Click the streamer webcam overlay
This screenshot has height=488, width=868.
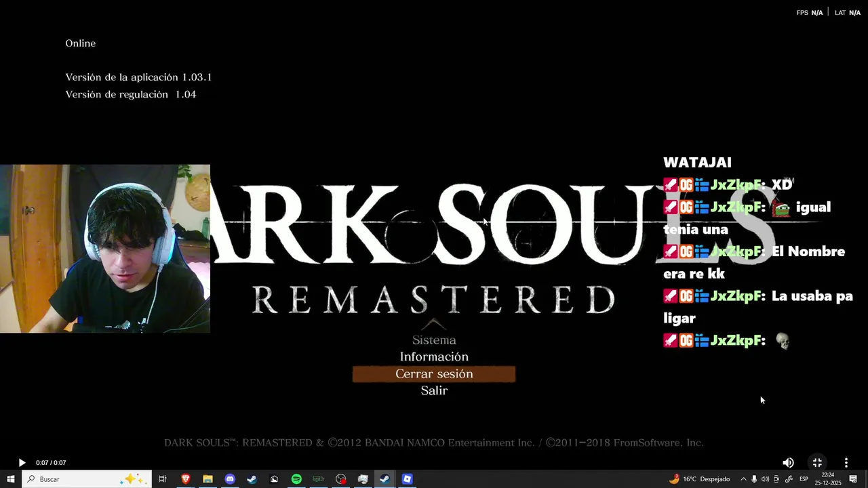coord(105,249)
